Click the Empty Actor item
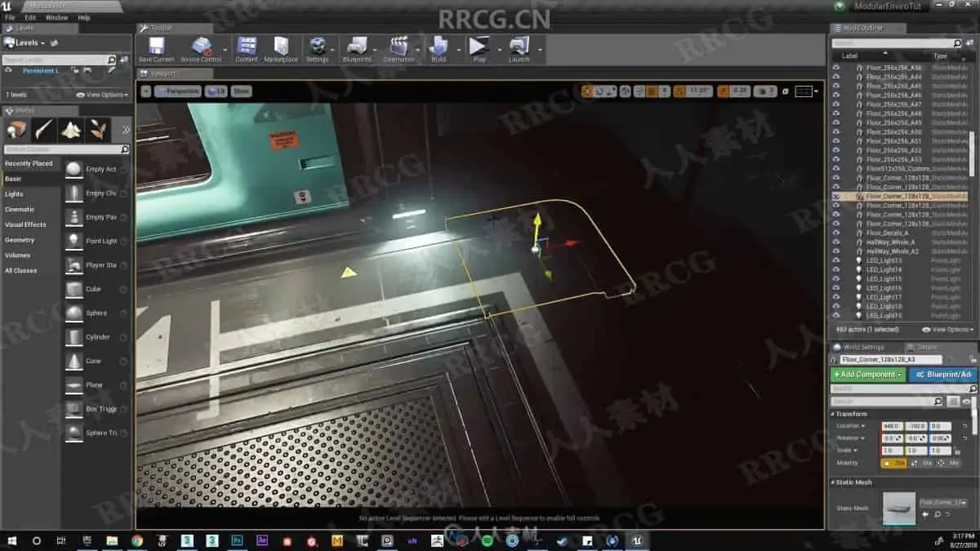 [x=96, y=169]
